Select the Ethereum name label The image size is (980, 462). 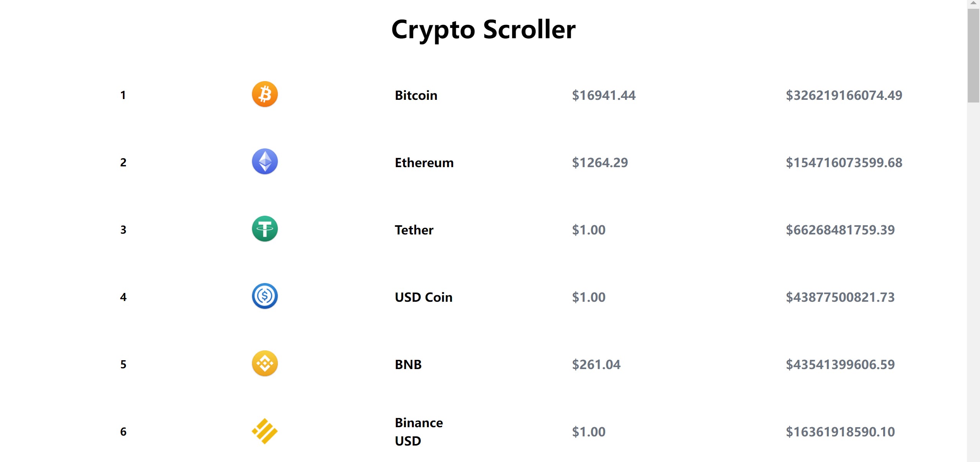424,163
